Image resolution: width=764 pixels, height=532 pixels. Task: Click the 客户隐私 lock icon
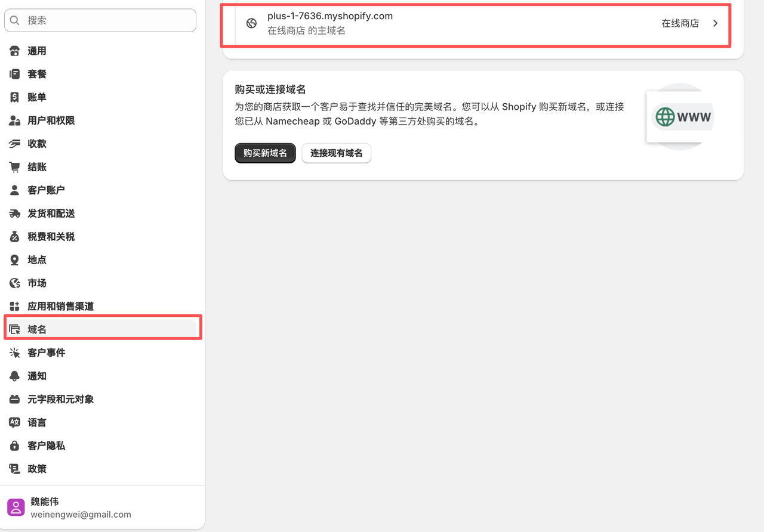pos(15,446)
